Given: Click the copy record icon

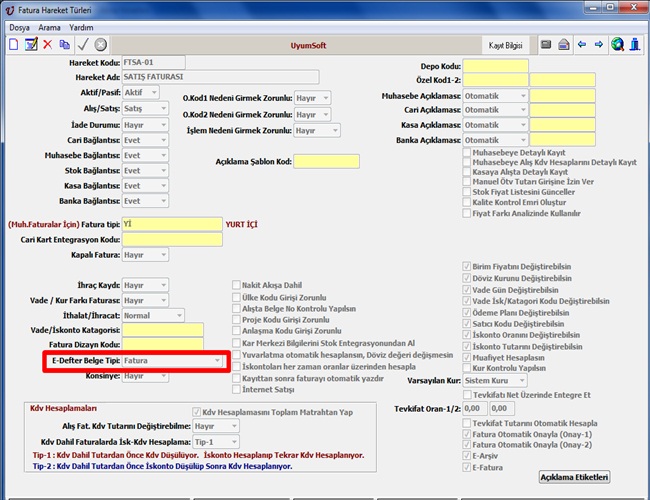Looking at the screenshot, I should point(64,44).
